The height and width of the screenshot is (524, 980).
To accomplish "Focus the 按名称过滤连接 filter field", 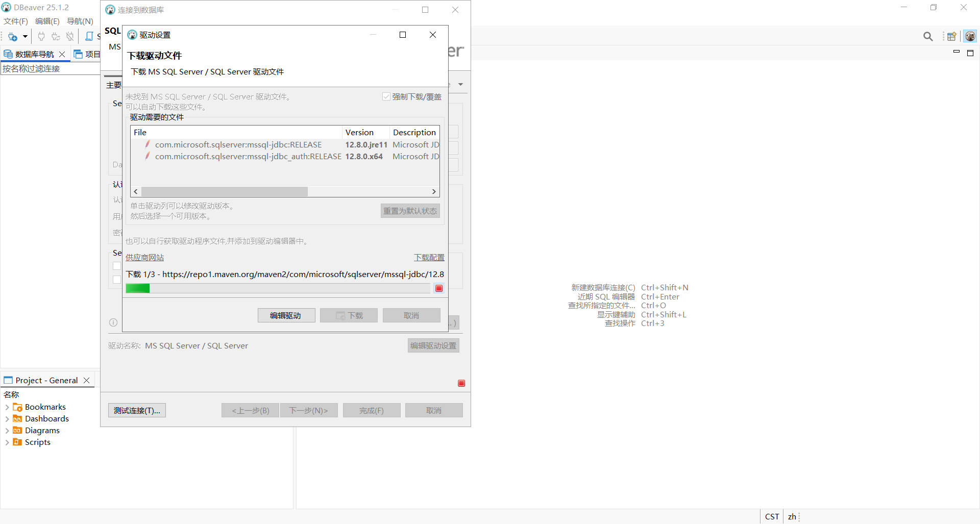I will point(51,68).
